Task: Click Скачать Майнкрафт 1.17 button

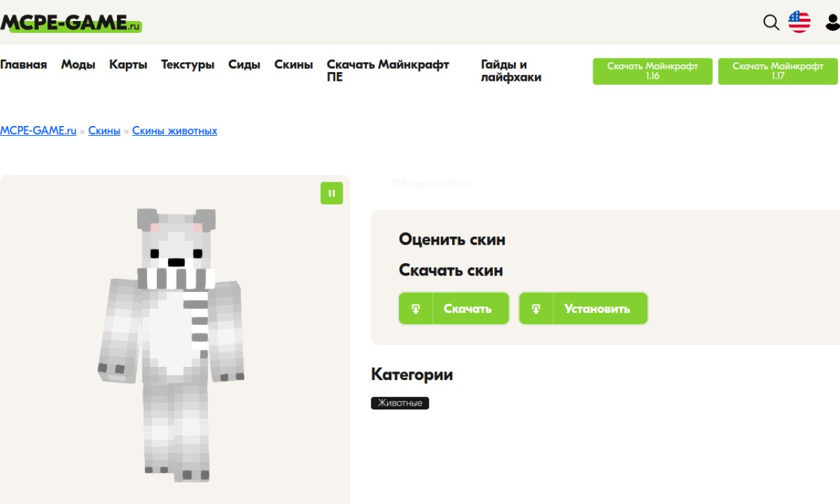Action: coord(778,71)
